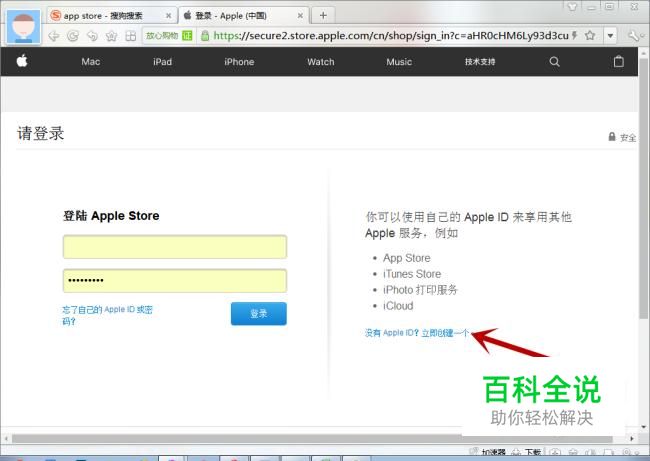Screen dimensions: 650x461
Task: Open the wrench tools menu
Action: 633,36
